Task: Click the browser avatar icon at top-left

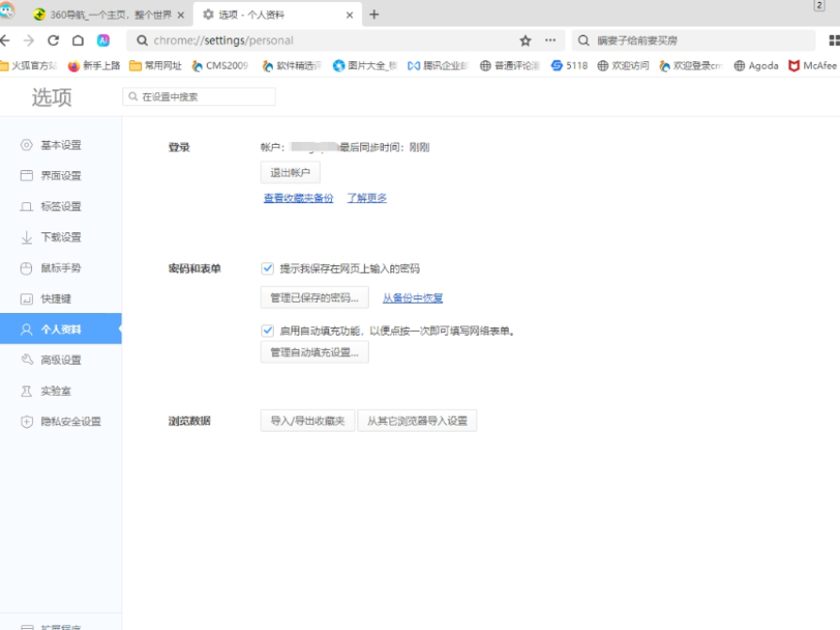Action: point(7,9)
